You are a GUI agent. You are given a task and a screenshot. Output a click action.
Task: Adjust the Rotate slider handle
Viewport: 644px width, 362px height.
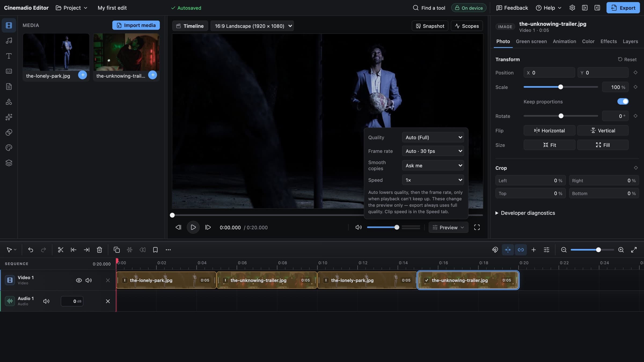click(561, 116)
